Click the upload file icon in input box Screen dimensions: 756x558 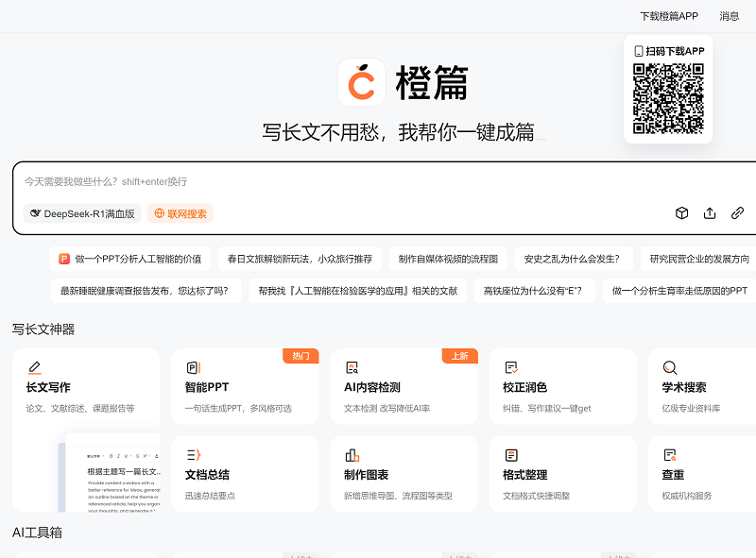[710, 213]
